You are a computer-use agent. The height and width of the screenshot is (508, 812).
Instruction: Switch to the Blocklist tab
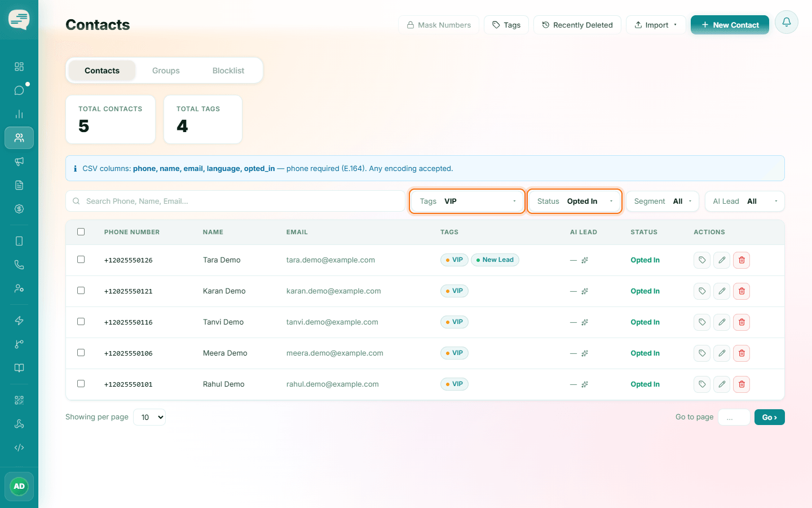pos(228,71)
